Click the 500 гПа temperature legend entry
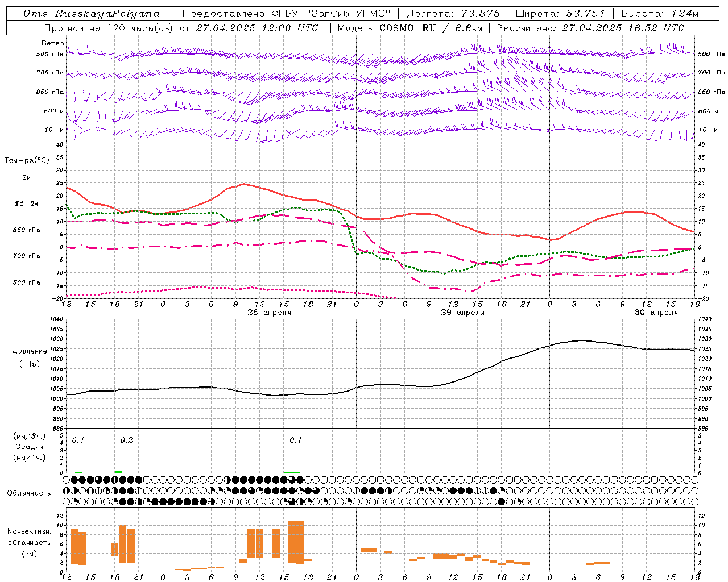This screenshot has height=582, width=728. click(x=26, y=282)
